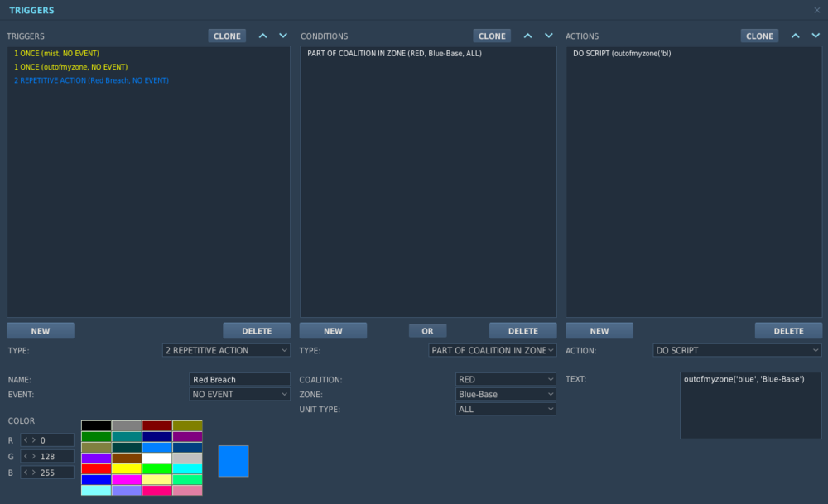Select trigger '2 REPETITIVE ACTION (Red Breach, NO EVENT)'
Screen dimensions: 828x504
click(x=91, y=80)
